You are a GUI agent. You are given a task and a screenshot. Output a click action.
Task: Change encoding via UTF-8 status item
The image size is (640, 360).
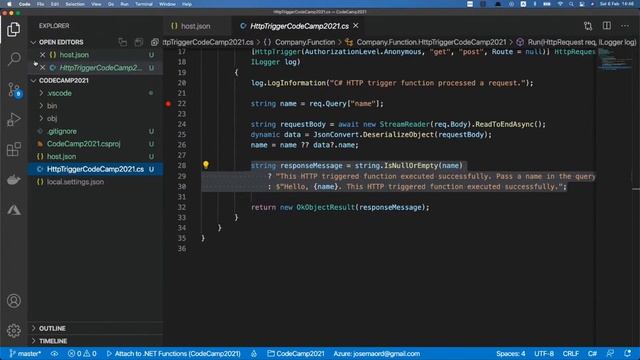tap(544, 353)
